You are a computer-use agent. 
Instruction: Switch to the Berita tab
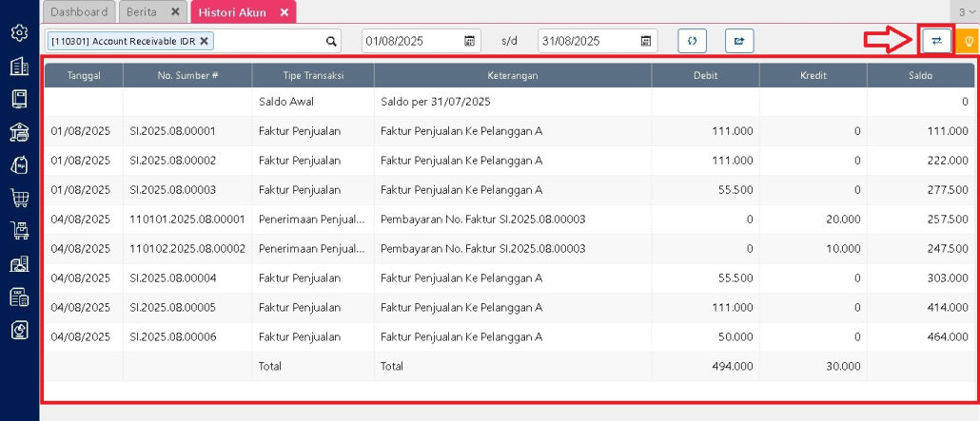[x=141, y=12]
